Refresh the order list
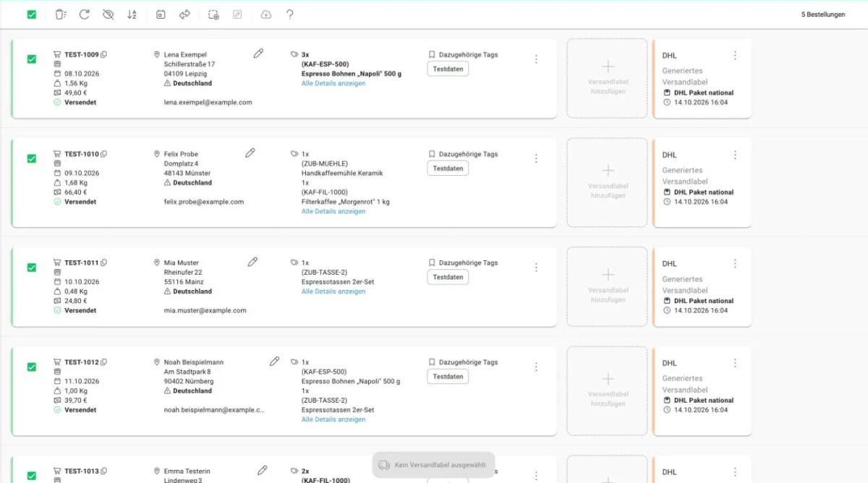 click(85, 14)
